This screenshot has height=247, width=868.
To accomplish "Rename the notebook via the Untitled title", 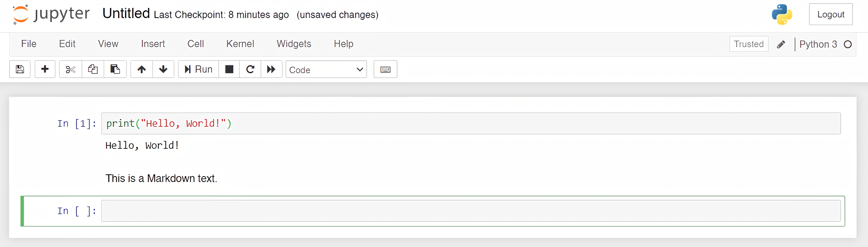I will (x=126, y=14).
